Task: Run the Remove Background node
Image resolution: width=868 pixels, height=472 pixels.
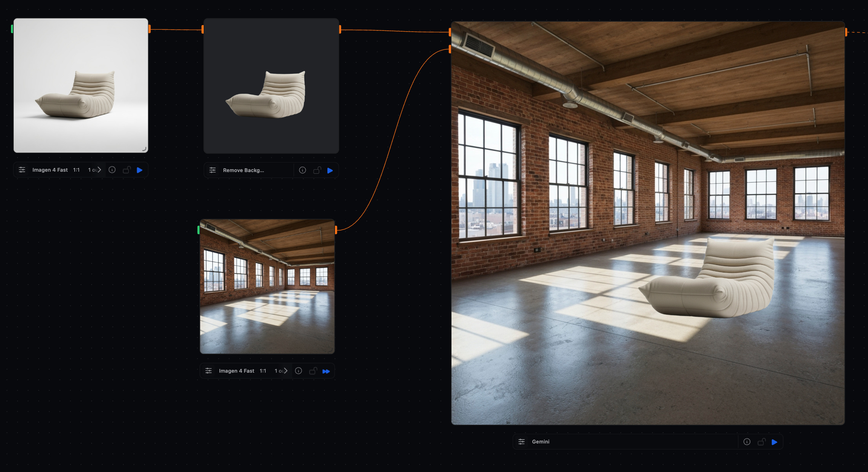Action: (330, 171)
